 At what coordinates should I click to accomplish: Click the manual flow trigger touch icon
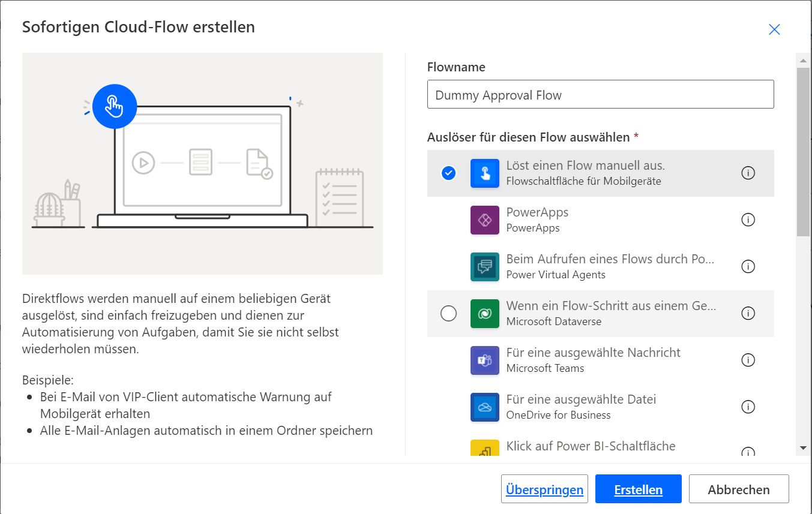point(485,173)
